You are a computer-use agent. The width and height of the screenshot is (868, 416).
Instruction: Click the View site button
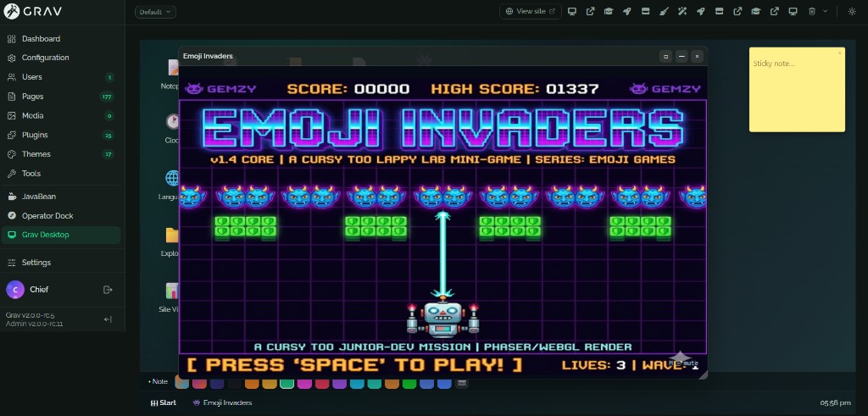pos(531,11)
